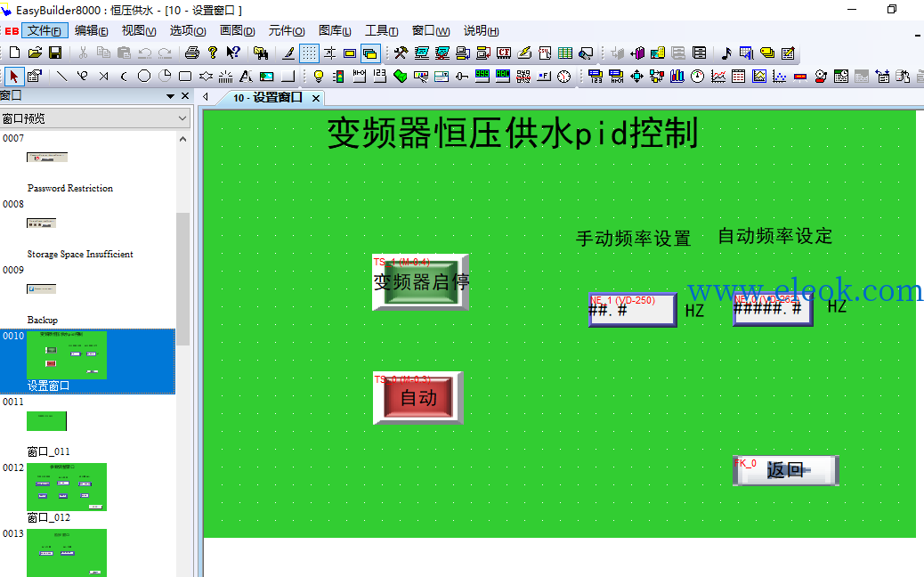This screenshot has height=577, width=924.
Task: Open system parameter settings hammer icon
Action: pos(401,53)
